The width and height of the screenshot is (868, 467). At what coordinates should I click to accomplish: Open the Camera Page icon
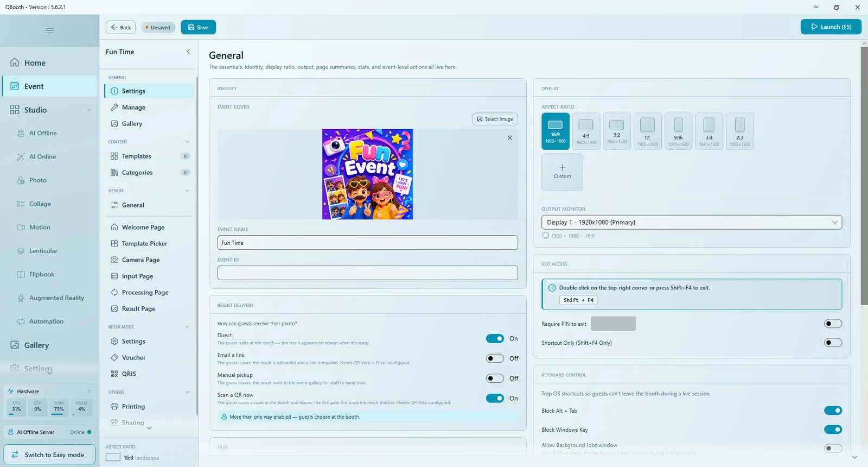(114, 260)
